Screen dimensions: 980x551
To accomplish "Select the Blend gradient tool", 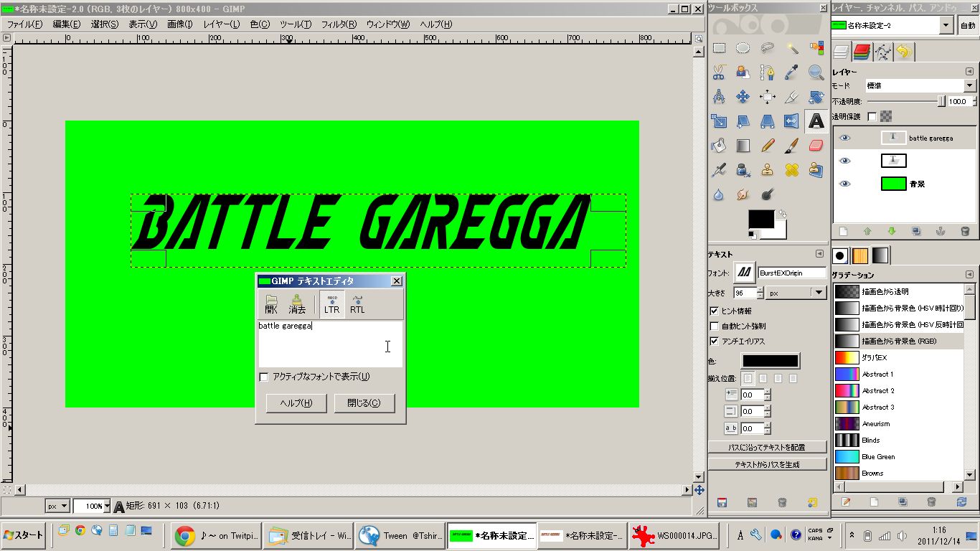I will 743,146.
